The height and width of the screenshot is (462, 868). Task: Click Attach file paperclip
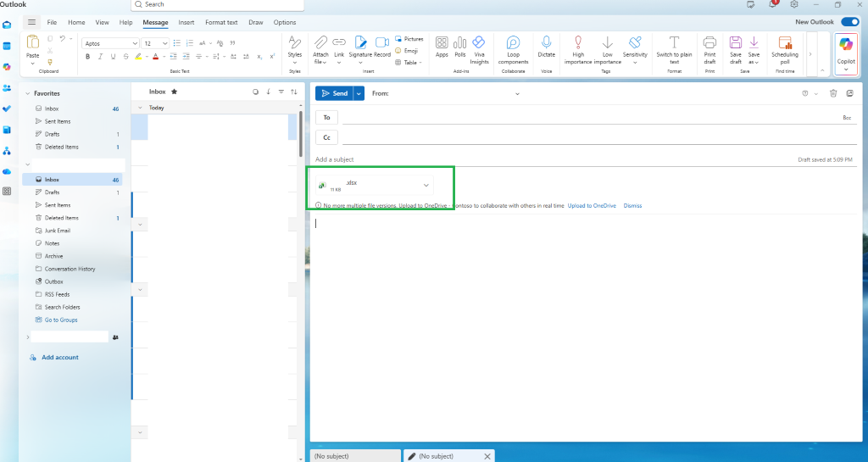(320, 43)
